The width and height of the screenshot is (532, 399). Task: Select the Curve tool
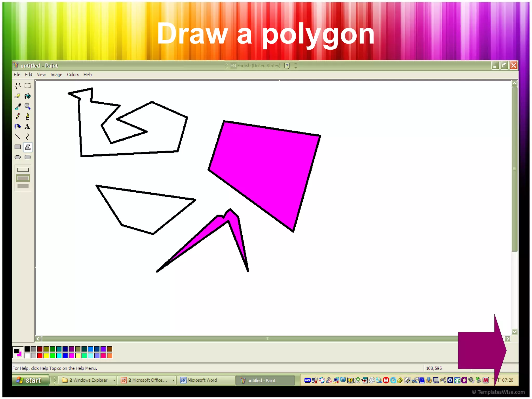pos(28,137)
